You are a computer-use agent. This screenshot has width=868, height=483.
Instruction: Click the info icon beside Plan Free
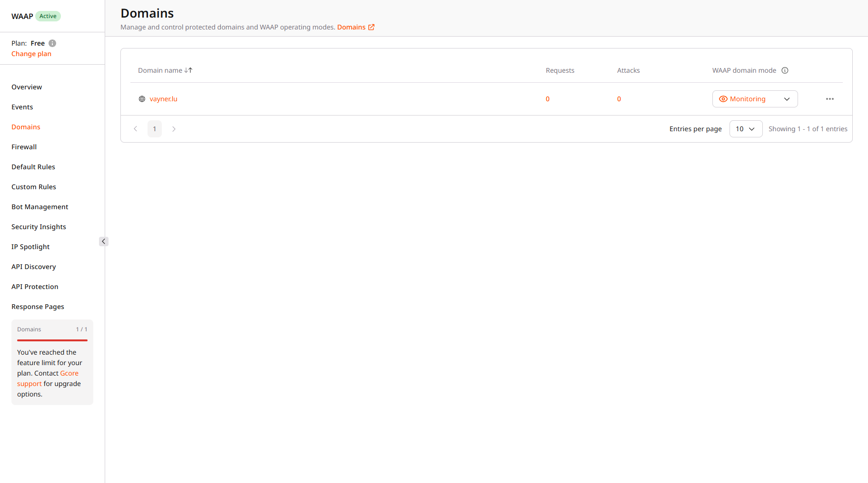(x=52, y=43)
